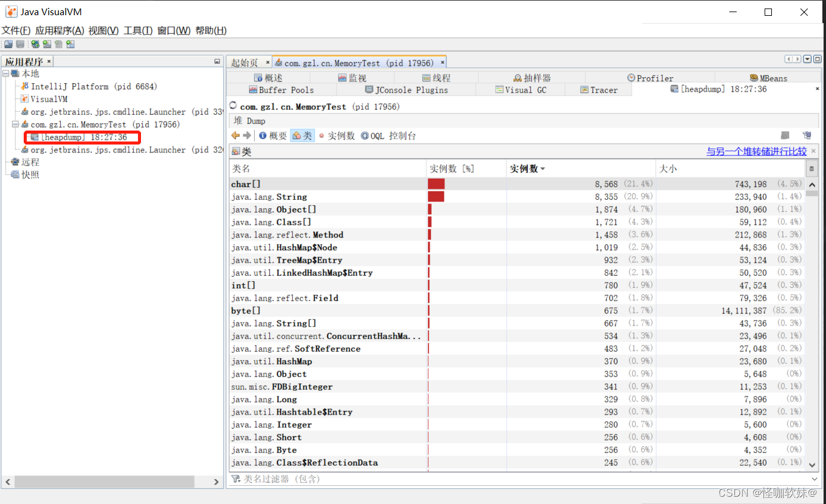Click the class table scrollbar down arrow

(811, 465)
